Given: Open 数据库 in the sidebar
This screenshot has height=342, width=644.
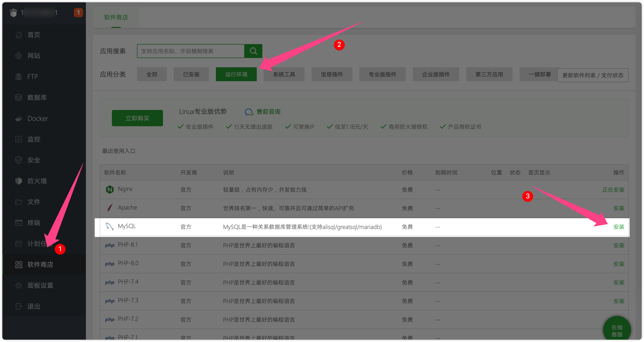Looking at the screenshot, I should 37,97.
